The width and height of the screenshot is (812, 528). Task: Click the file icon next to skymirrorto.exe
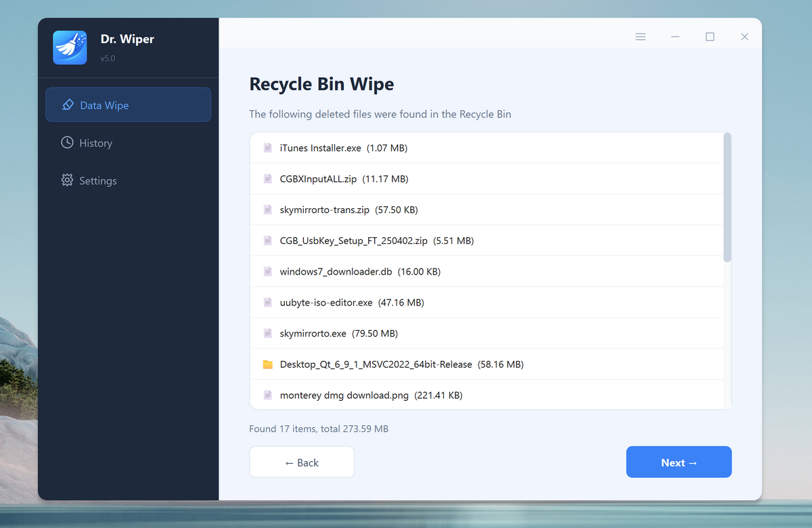pos(267,333)
